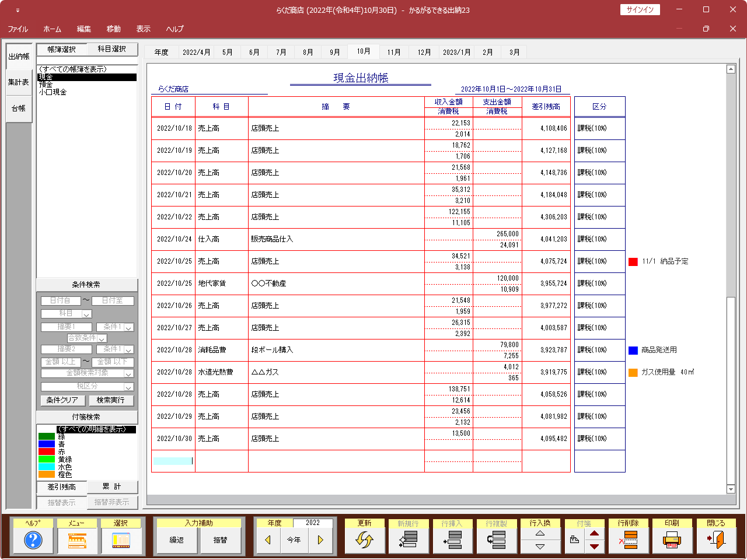Click the 振替 input assist button
The image size is (747, 560).
[x=221, y=540]
